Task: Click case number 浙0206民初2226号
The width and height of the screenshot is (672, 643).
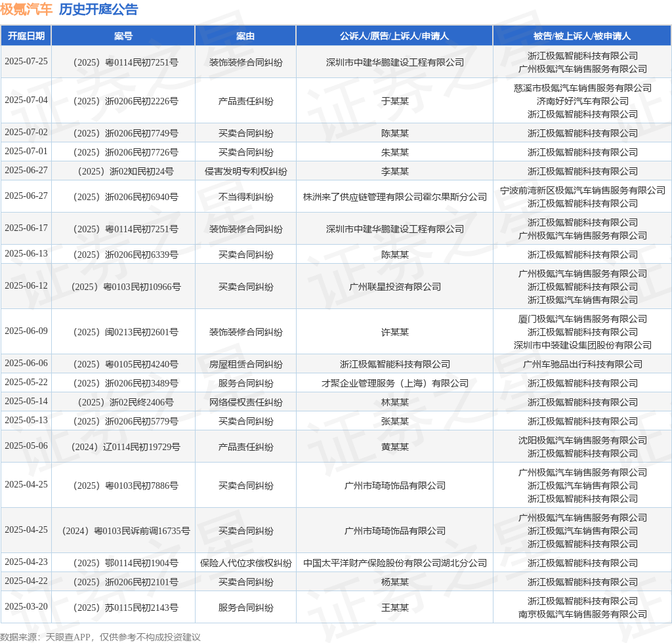Action: 126,101
